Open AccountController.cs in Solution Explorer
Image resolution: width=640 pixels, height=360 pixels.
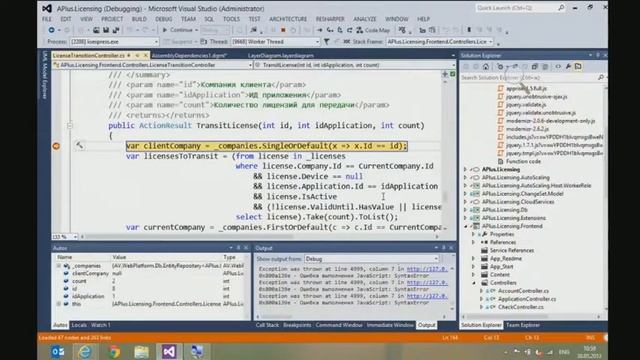click(x=523, y=291)
